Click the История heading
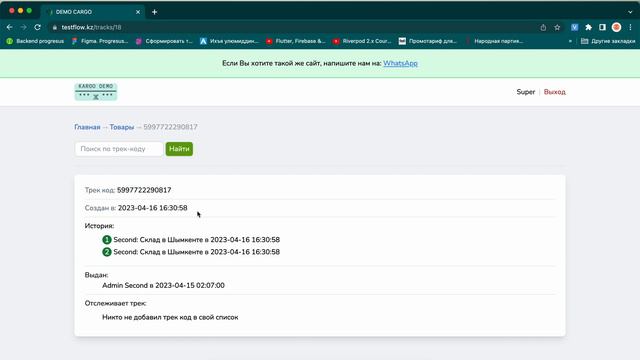The image size is (640, 360). [99, 226]
